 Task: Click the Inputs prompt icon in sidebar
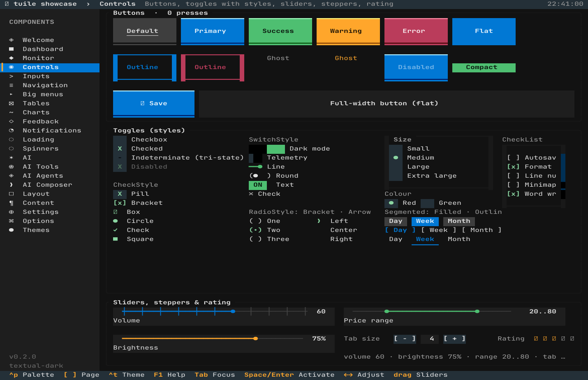pos(12,76)
